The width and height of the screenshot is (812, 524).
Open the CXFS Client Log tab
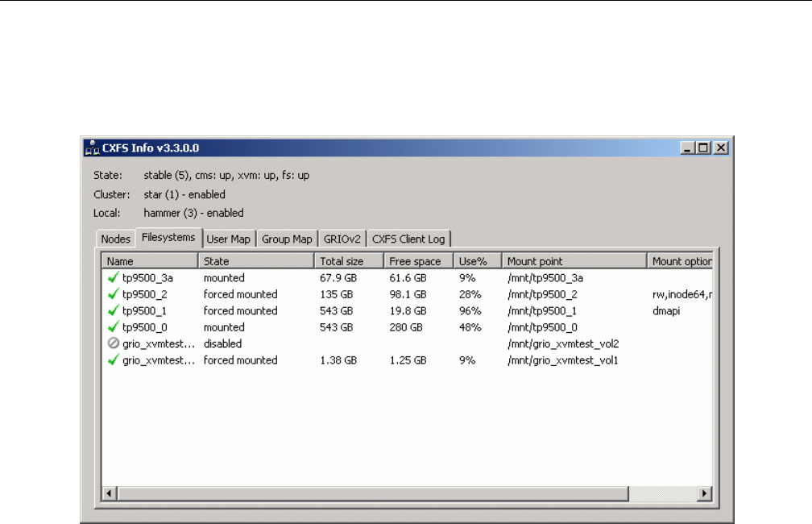click(x=408, y=239)
